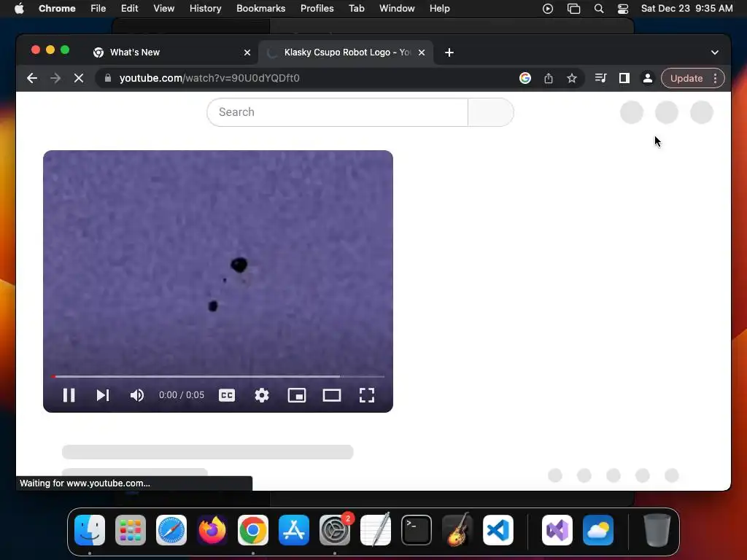This screenshot has width=747, height=560.
Task: Toggle closed captions on the video
Action: pyautogui.click(x=227, y=395)
